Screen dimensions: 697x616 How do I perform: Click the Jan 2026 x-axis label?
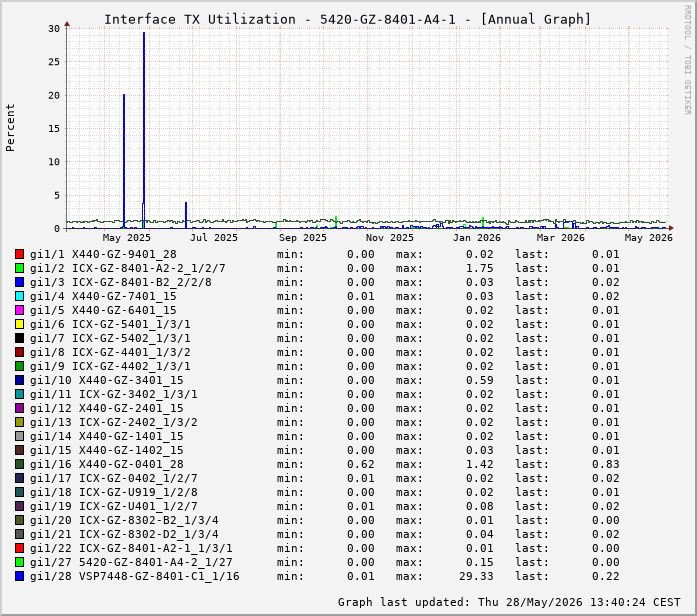coord(477,238)
